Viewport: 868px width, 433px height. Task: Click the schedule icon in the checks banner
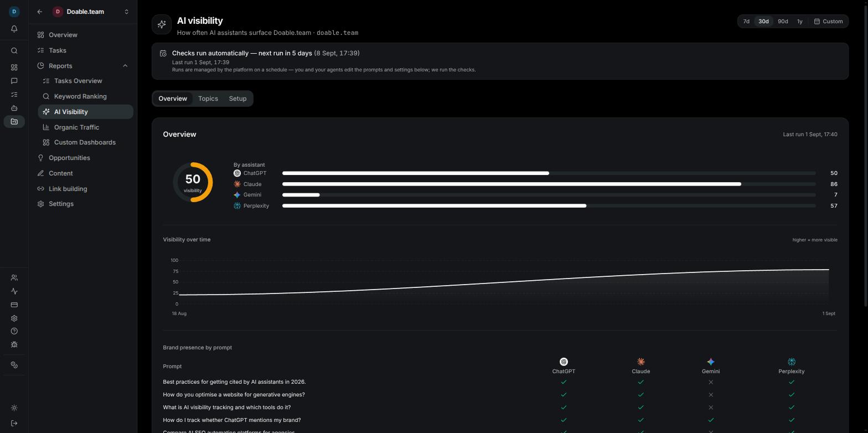163,53
